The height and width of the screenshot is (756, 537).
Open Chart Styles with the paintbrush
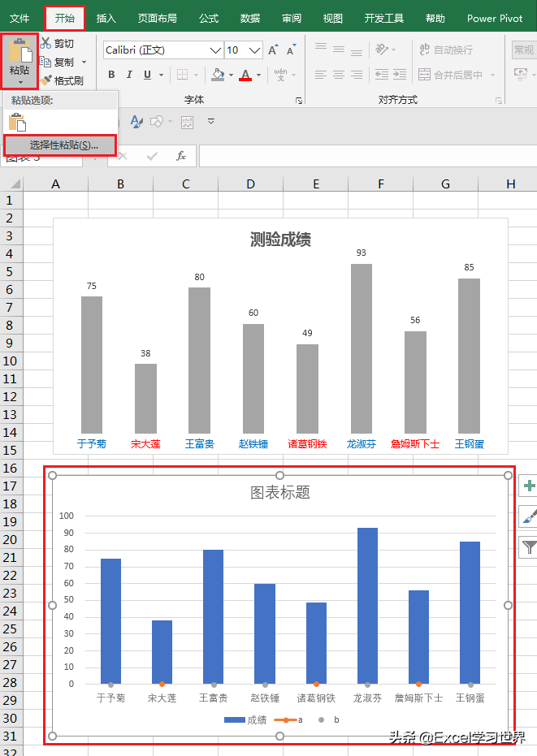click(529, 516)
